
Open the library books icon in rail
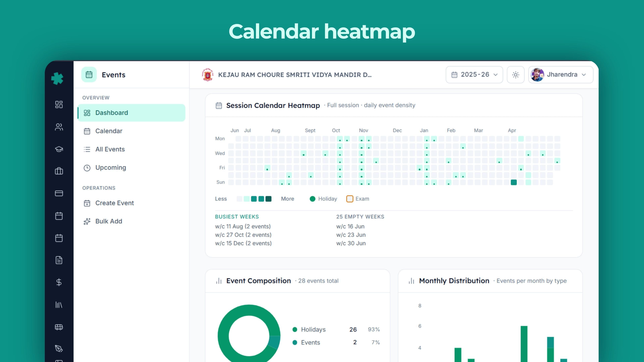pos(59,305)
